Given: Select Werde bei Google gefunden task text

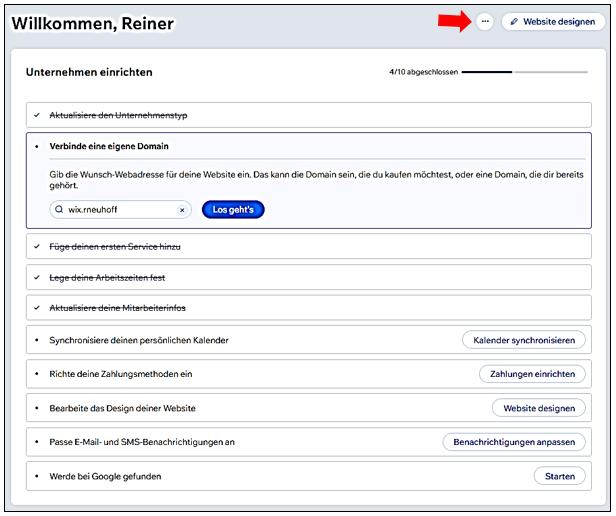Looking at the screenshot, I should (105, 476).
